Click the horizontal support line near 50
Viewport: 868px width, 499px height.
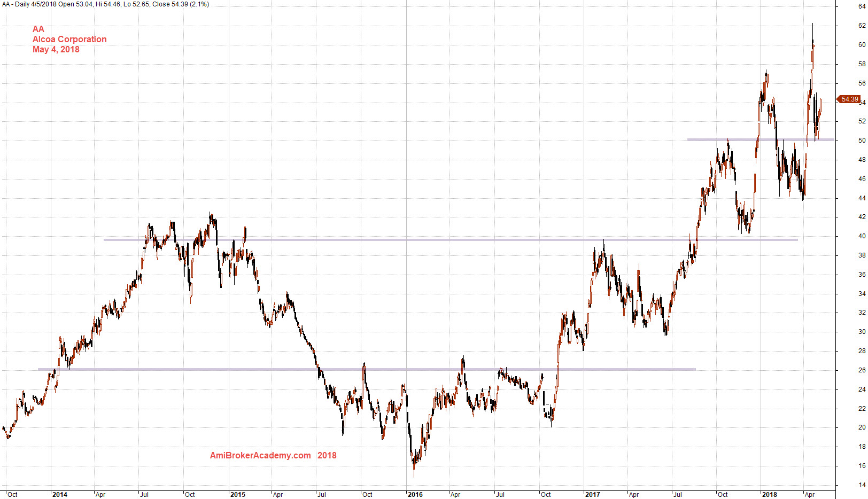(761, 140)
